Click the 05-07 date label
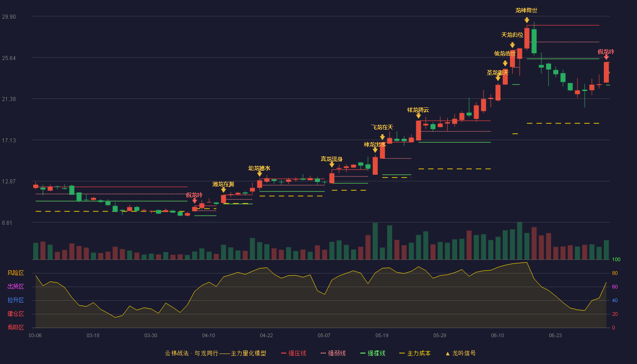 pos(324,335)
